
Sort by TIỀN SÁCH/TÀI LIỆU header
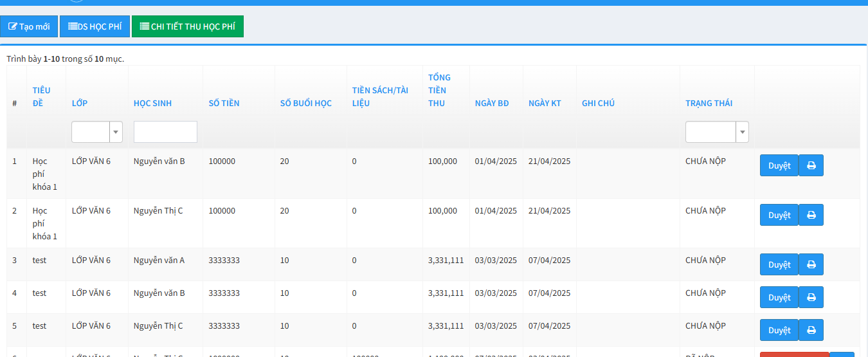380,96
